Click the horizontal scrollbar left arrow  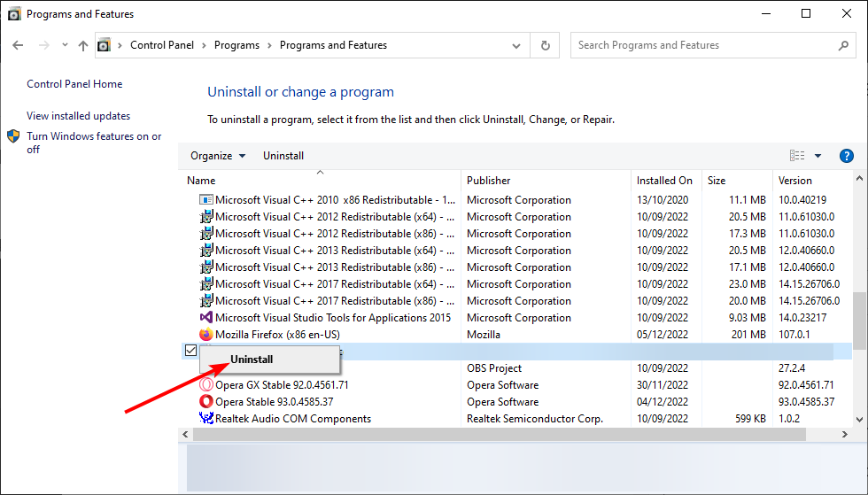(x=185, y=435)
